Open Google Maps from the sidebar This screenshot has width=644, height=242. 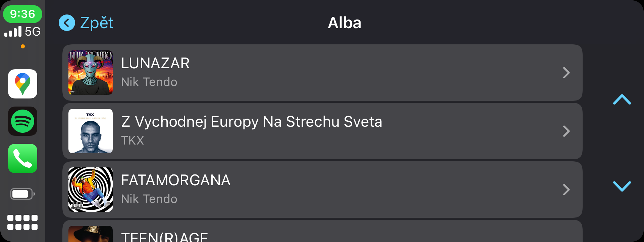[22, 84]
